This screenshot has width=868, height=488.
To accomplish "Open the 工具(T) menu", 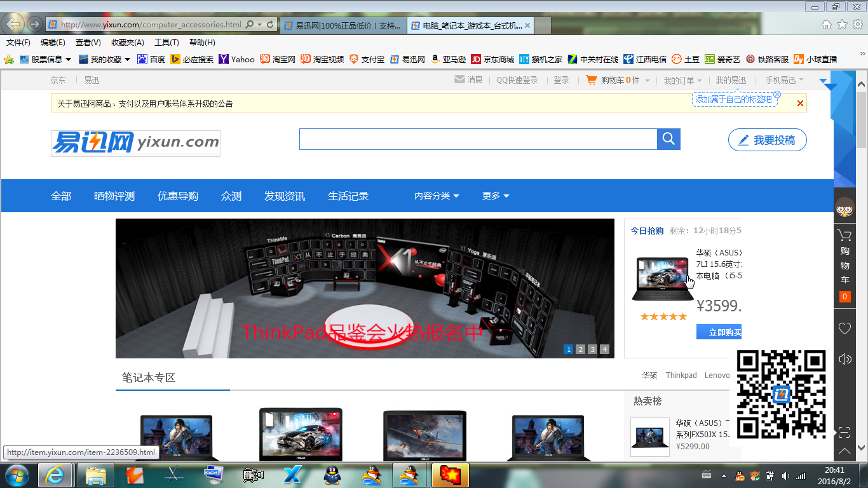I will tap(166, 43).
